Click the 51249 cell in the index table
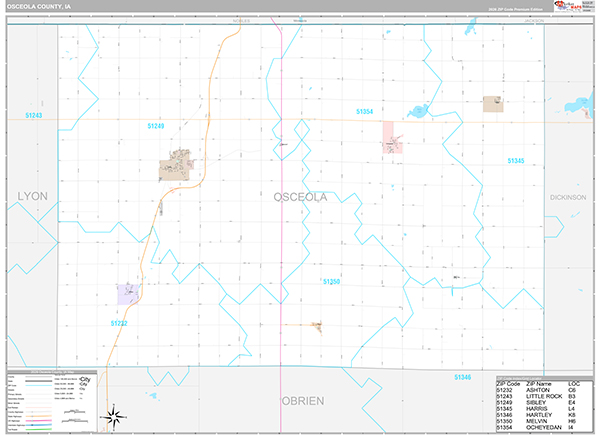This screenshot has height=435, width=600. (x=504, y=402)
